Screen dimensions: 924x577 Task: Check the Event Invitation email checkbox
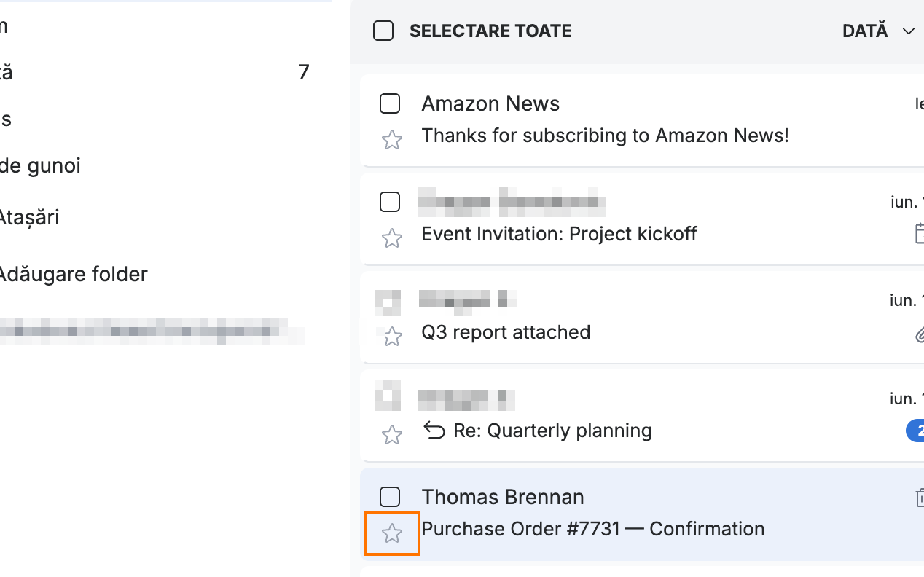click(x=390, y=202)
